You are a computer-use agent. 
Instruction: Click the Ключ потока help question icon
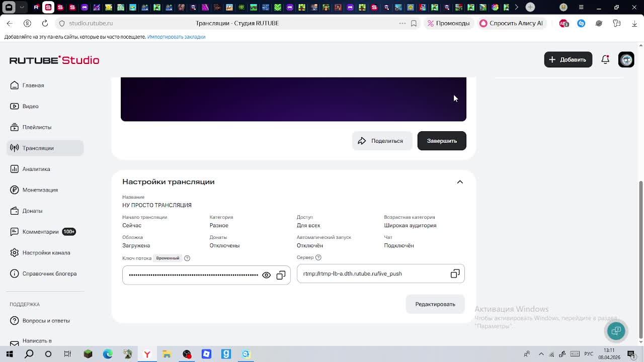187,258
